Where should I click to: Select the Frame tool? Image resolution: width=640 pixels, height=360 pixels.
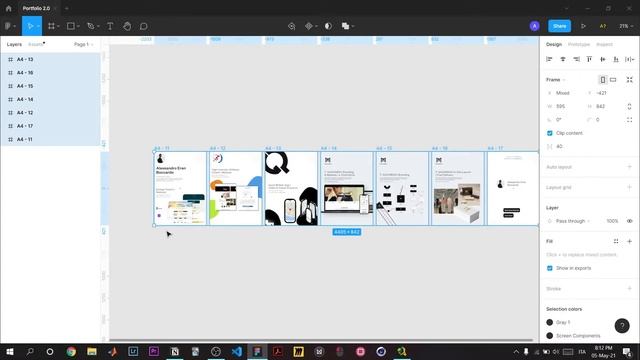tap(51, 26)
